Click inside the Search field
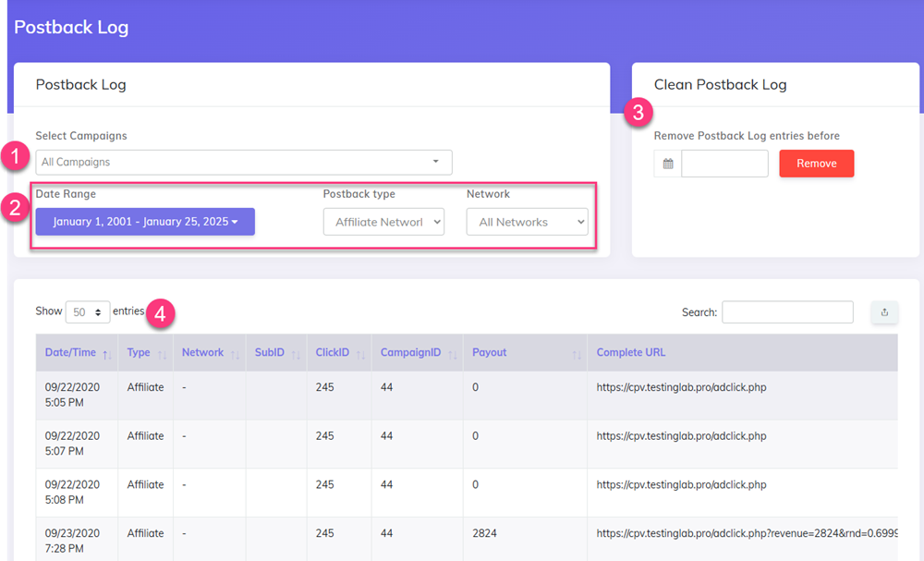The width and height of the screenshot is (924, 561). 787,311
